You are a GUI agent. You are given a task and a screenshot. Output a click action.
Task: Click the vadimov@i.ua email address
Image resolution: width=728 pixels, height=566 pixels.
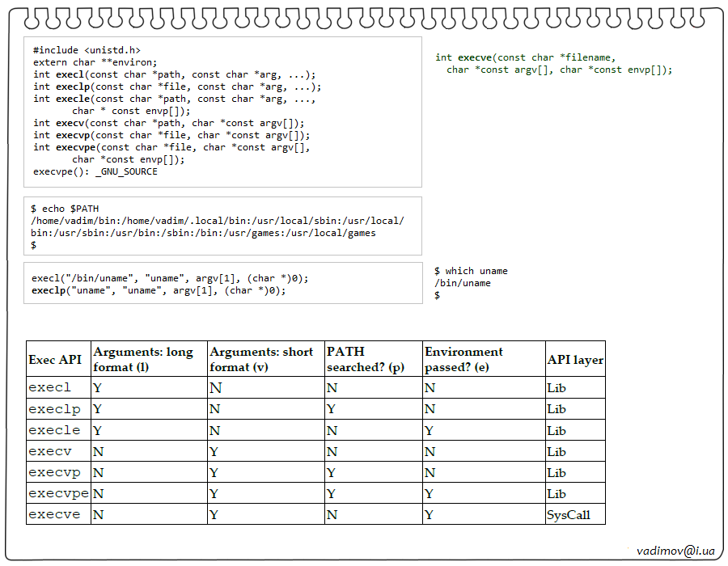click(675, 550)
